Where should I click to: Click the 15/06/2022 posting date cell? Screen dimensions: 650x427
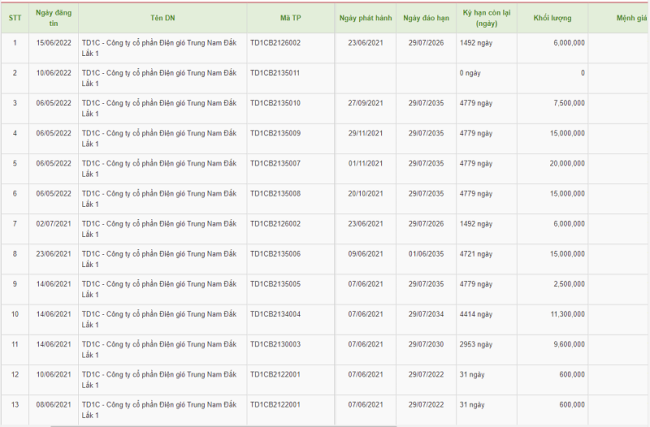coord(53,43)
